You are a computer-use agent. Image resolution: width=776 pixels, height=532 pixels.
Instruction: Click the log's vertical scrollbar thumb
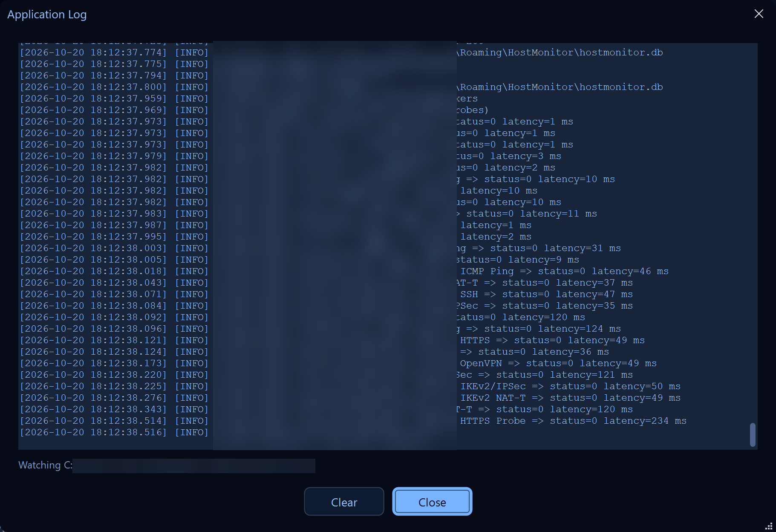coord(753,435)
